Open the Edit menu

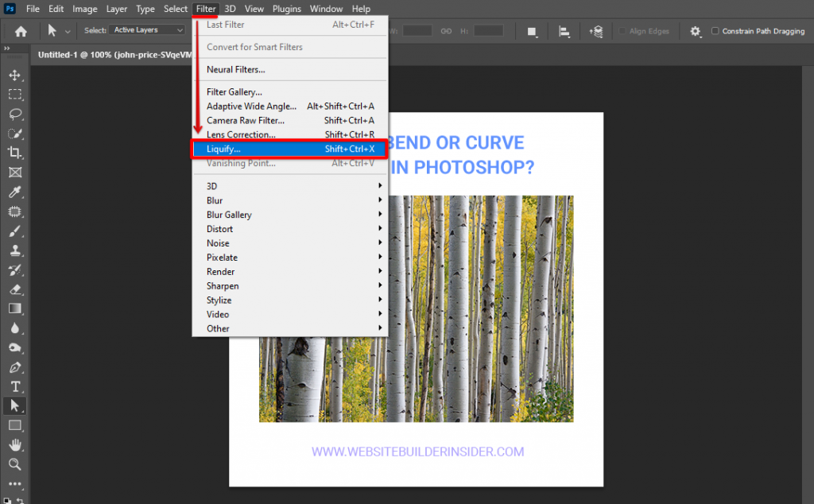(x=56, y=9)
